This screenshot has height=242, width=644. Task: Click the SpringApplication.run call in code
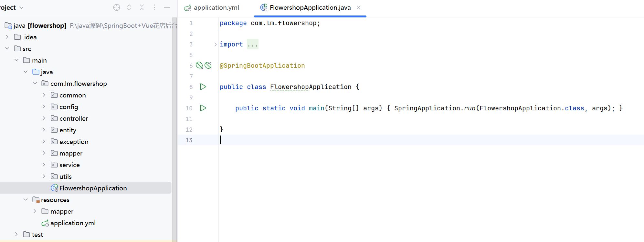(x=435, y=108)
